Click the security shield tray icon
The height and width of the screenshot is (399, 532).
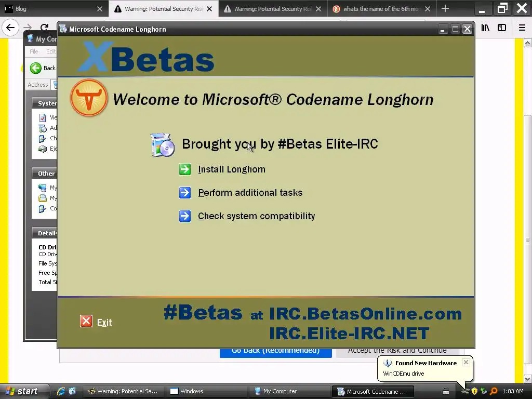[x=474, y=391]
